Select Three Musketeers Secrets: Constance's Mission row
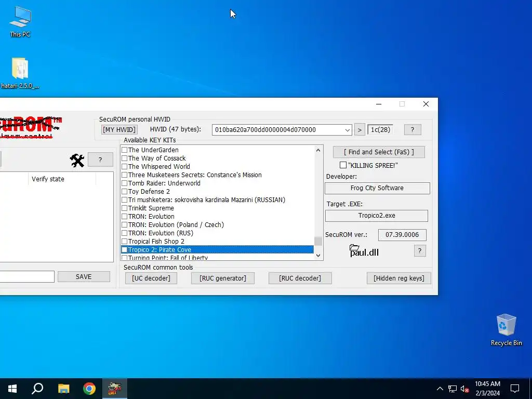 (217, 175)
